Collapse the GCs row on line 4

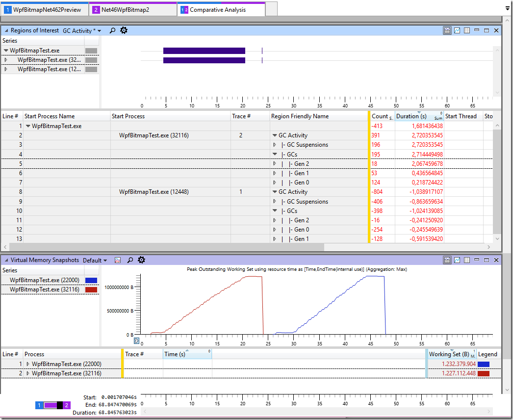pyautogui.click(x=275, y=154)
